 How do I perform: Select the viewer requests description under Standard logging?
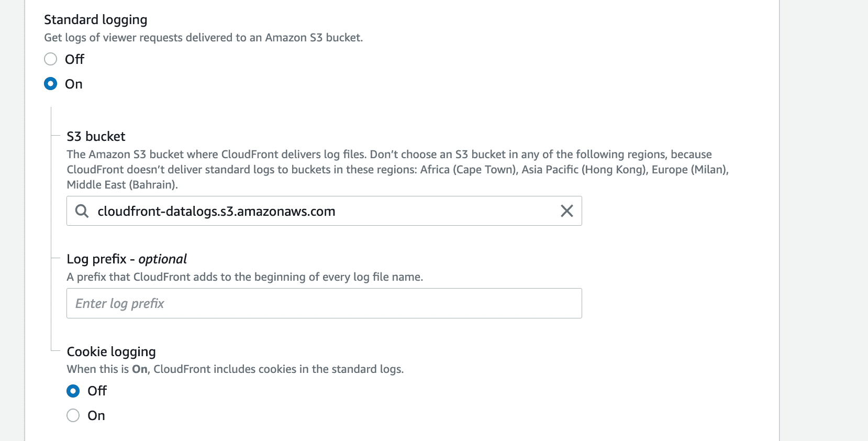click(204, 38)
